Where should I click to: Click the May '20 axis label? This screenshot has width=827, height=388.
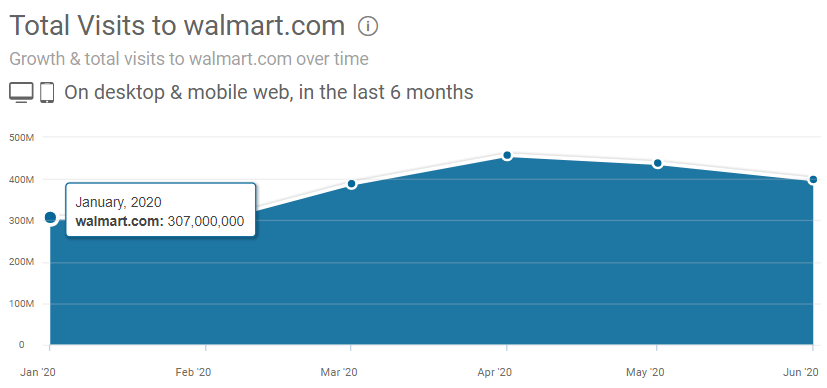pyautogui.click(x=645, y=373)
